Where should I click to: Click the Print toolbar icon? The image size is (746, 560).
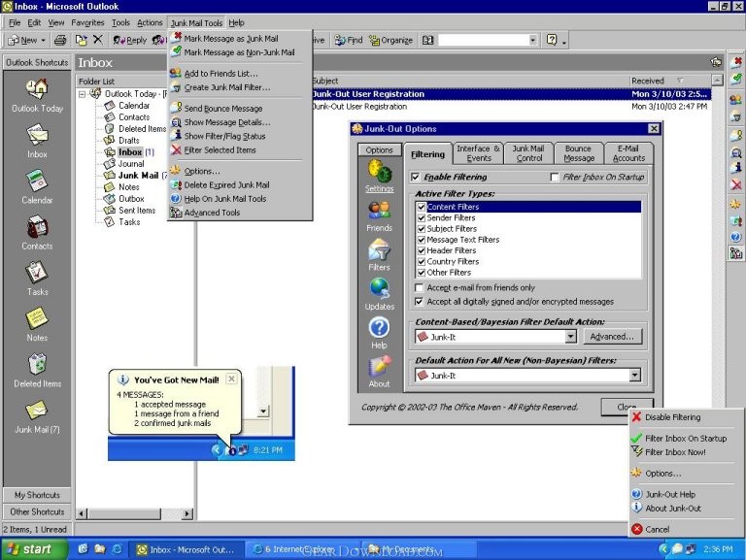60,40
